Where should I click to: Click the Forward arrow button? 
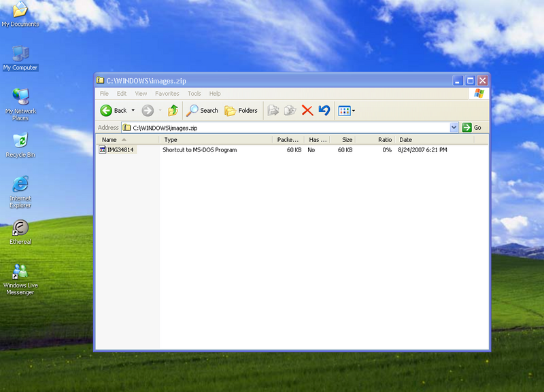[148, 111]
